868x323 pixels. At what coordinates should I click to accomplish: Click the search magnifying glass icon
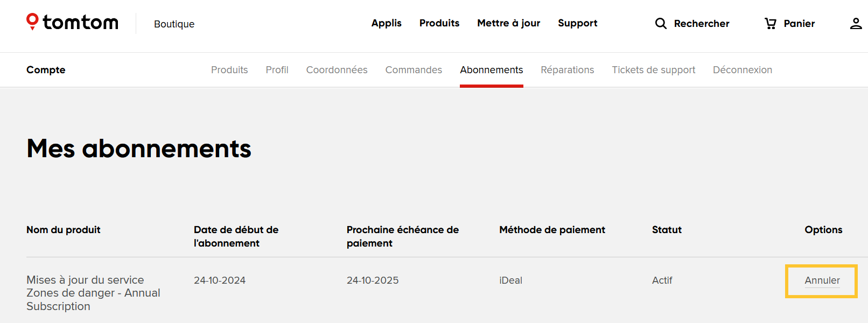pos(661,23)
